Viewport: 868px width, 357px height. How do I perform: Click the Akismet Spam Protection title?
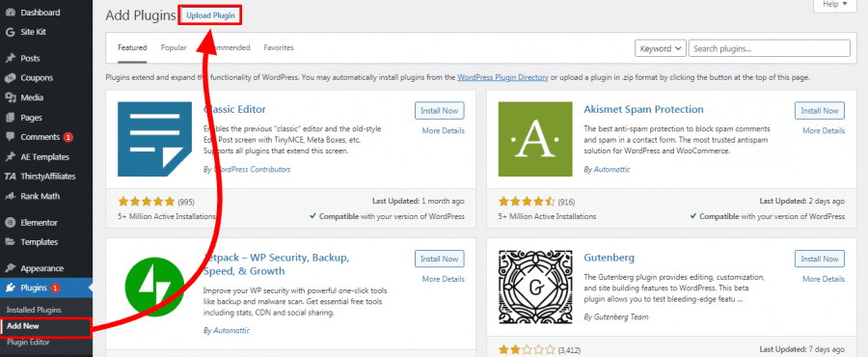643,110
